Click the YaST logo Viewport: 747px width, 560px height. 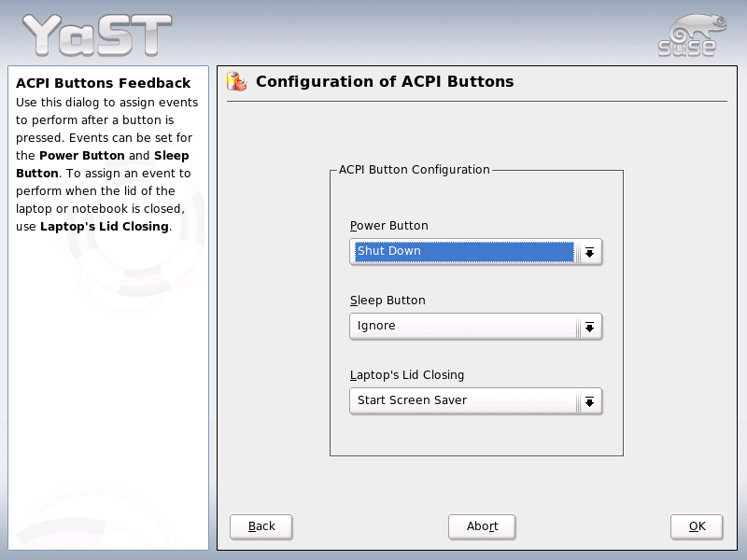[97, 35]
